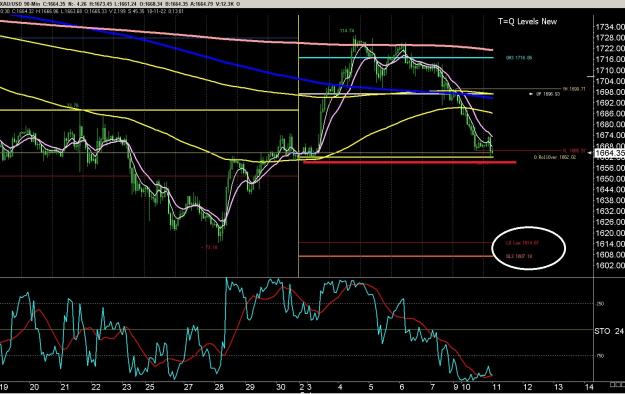Screen dimensions: 625x394
Task: Click date label 23 on time axis
Action: tap(127, 387)
